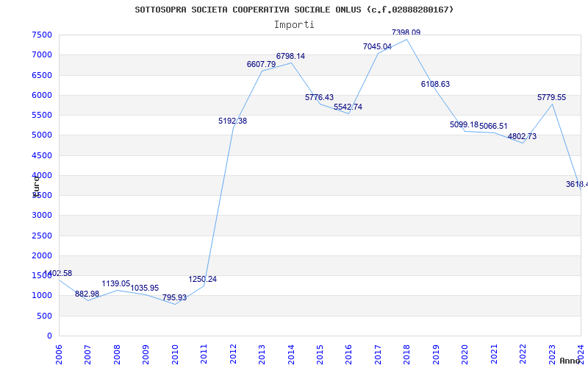Click the 0 y-axis tick label
The image size is (588, 368).
coord(49,336)
